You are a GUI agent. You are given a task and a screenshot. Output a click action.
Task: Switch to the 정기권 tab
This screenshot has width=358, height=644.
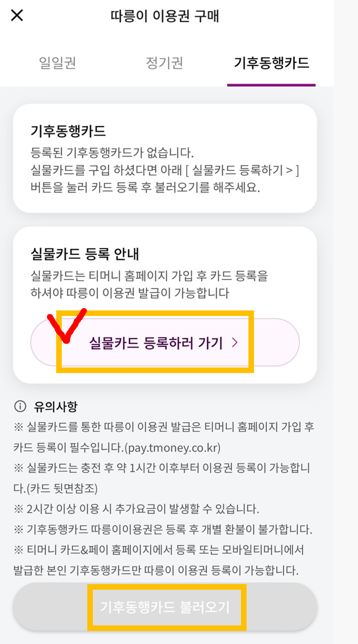pos(164,64)
